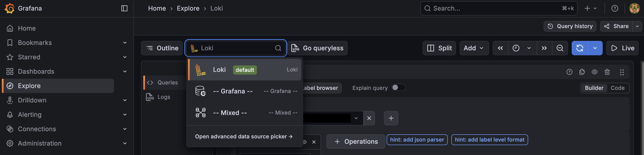Click the Grafana logo icon
This screenshot has width=644, height=155.
point(9,8)
